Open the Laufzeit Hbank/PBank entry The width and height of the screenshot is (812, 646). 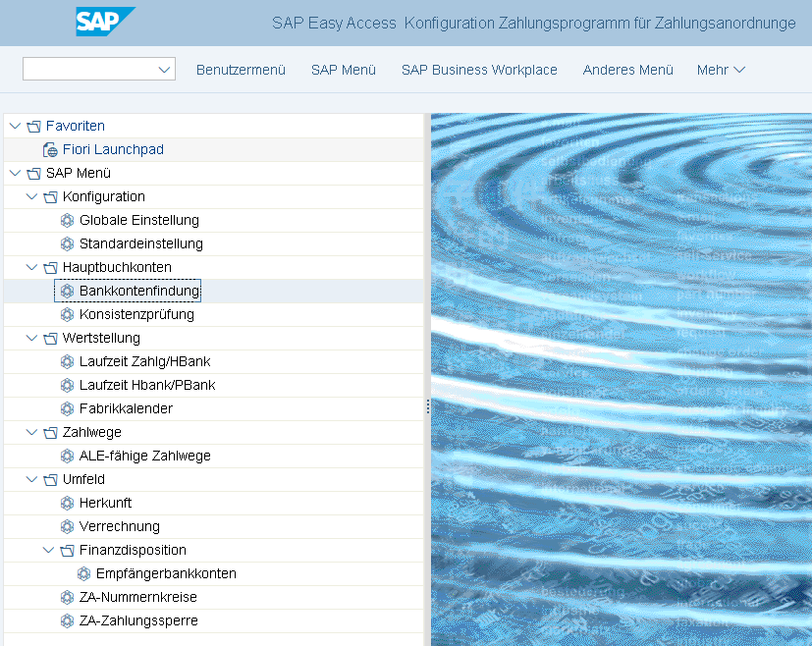(x=146, y=386)
